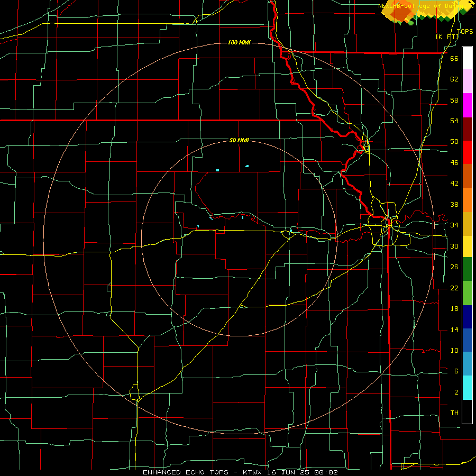Click legend value "18"
This screenshot has height=476, width=476.
point(454,309)
